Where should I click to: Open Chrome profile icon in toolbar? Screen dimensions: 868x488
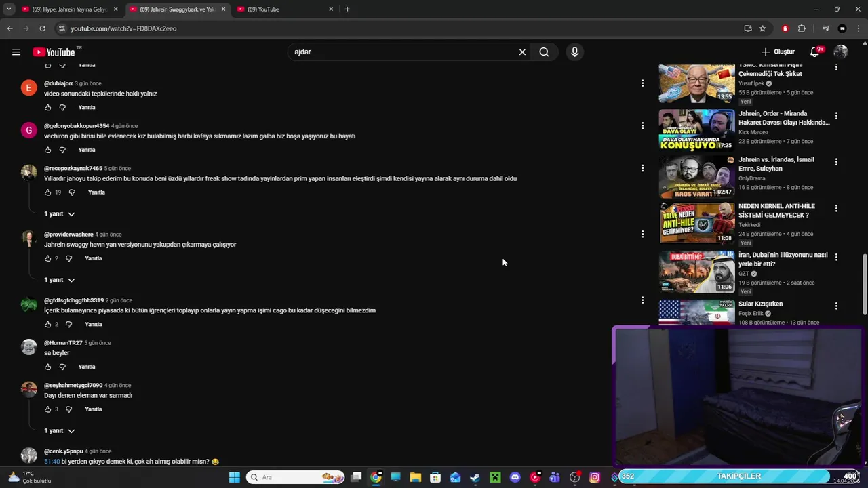pyautogui.click(x=842, y=28)
